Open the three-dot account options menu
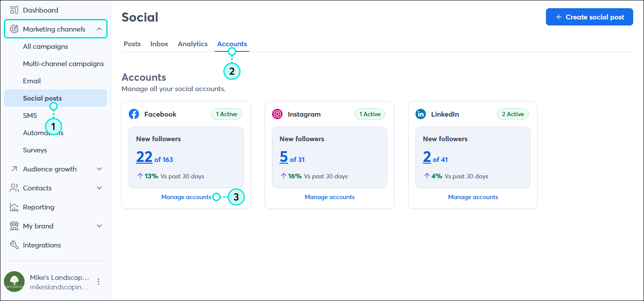 (x=98, y=282)
